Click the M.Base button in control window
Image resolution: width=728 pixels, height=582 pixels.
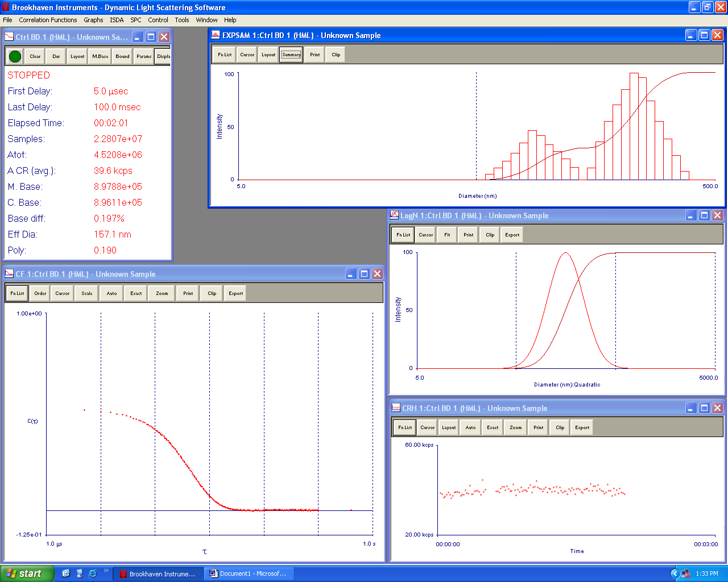coord(100,56)
